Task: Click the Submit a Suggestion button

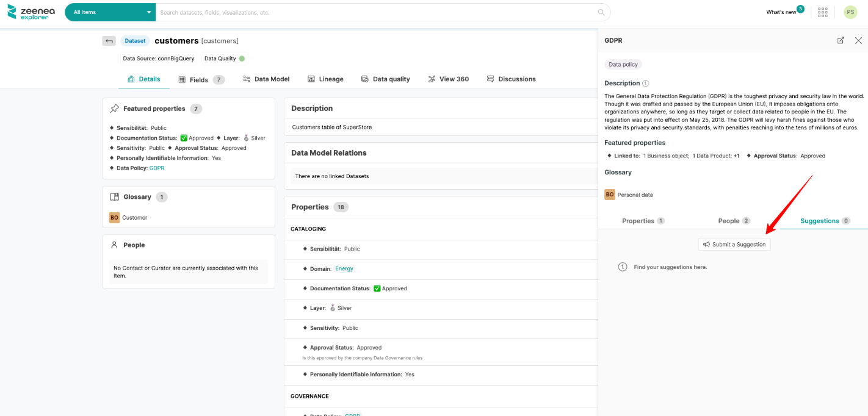Action: pos(734,244)
